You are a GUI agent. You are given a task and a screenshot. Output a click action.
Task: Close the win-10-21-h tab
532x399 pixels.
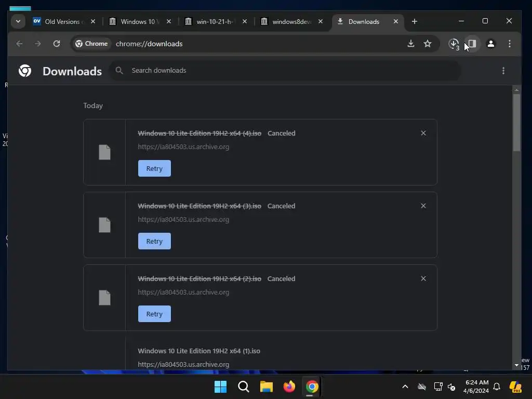245,21
